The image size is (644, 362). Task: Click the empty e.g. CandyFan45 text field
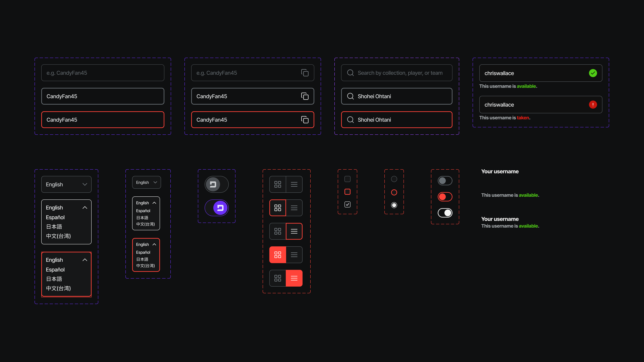pos(102,73)
